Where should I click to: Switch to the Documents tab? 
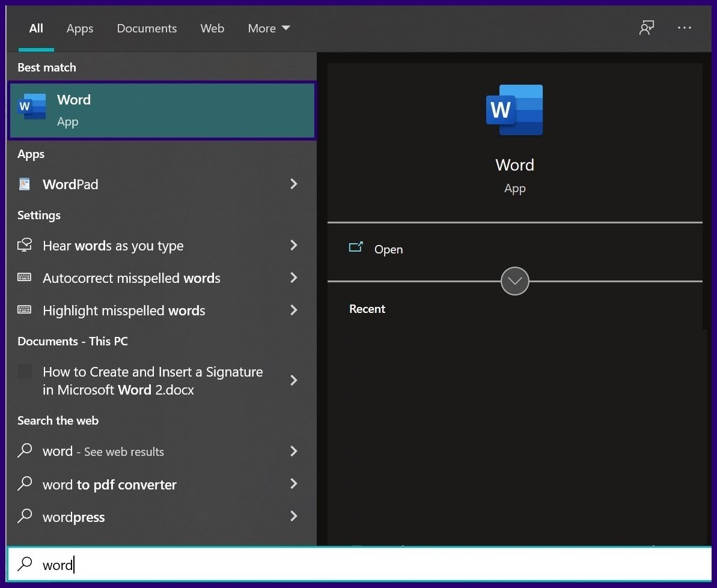147,28
